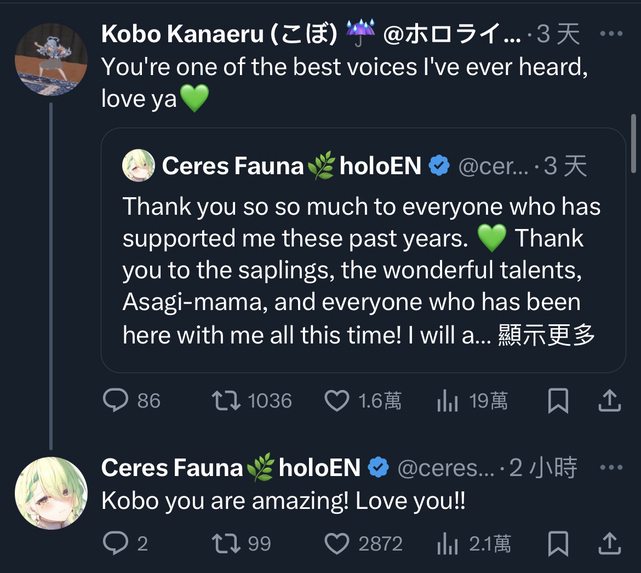Open Ceres Fauna's reply profile avatar
Screen dimensions: 641x573
tap(49, 492)
